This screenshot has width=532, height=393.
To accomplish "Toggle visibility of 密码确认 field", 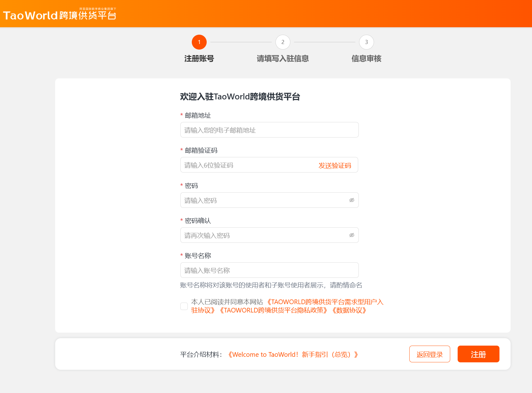I will tap(352, 235).
